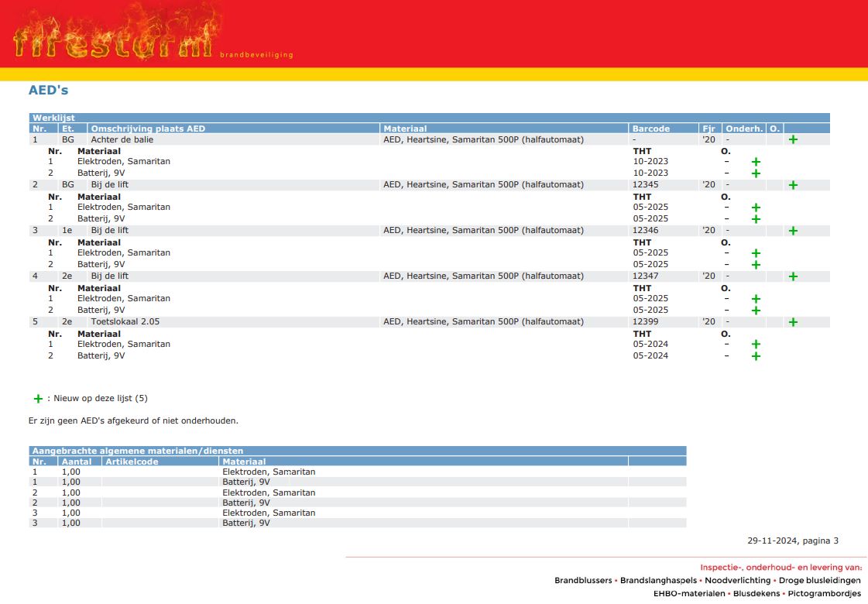Click the 'Werklijst' table title bar
Screen dimensions: 868x604
pyautogui.click(x=53, y=118)
